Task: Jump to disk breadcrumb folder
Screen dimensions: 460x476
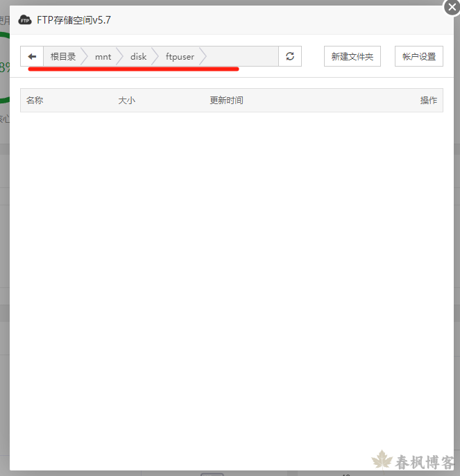Action: [139, 56]
